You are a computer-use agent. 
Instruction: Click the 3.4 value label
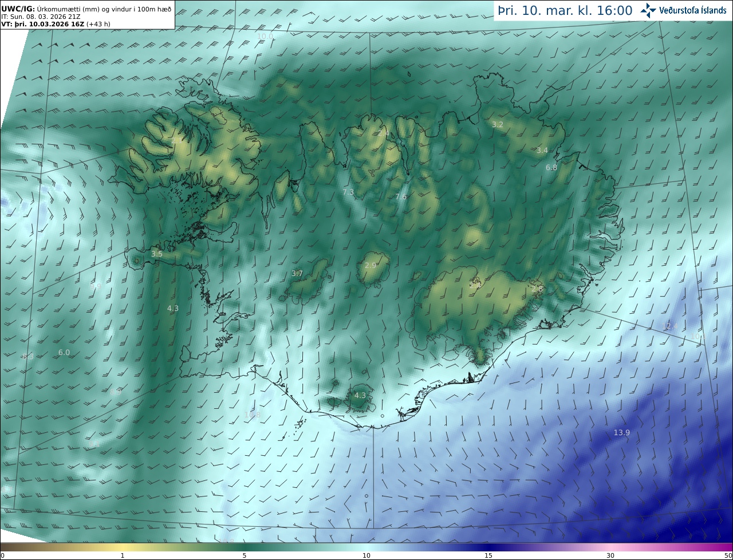pos(542,150)
